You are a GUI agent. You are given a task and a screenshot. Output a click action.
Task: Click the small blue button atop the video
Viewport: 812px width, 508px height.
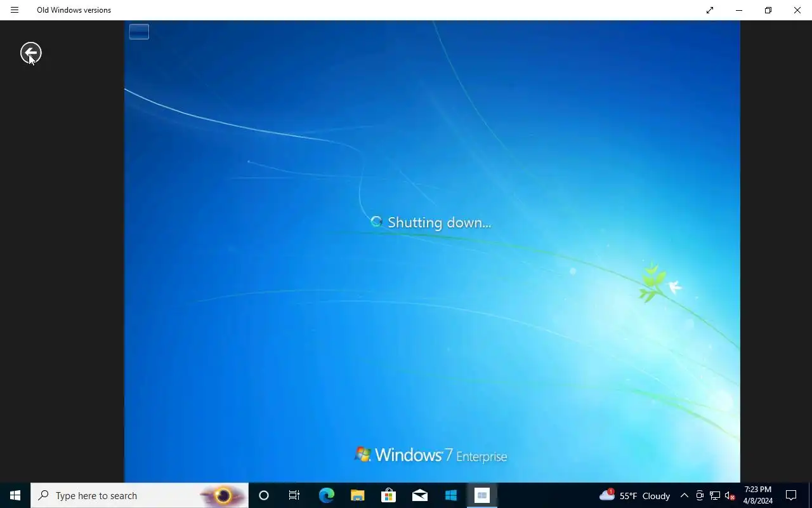pos(139,32)
